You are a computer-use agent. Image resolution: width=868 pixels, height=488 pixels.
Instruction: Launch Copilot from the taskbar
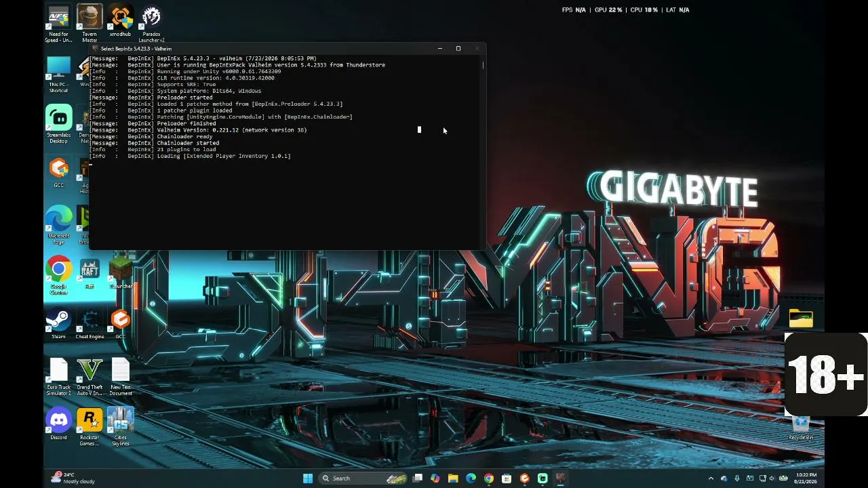pyautogui.click(x=435, y=478)
